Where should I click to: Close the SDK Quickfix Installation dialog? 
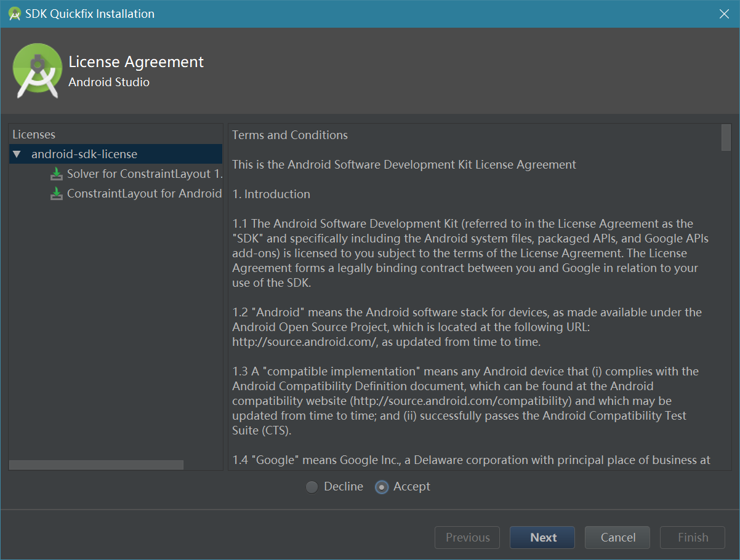[x=724, y=14]
